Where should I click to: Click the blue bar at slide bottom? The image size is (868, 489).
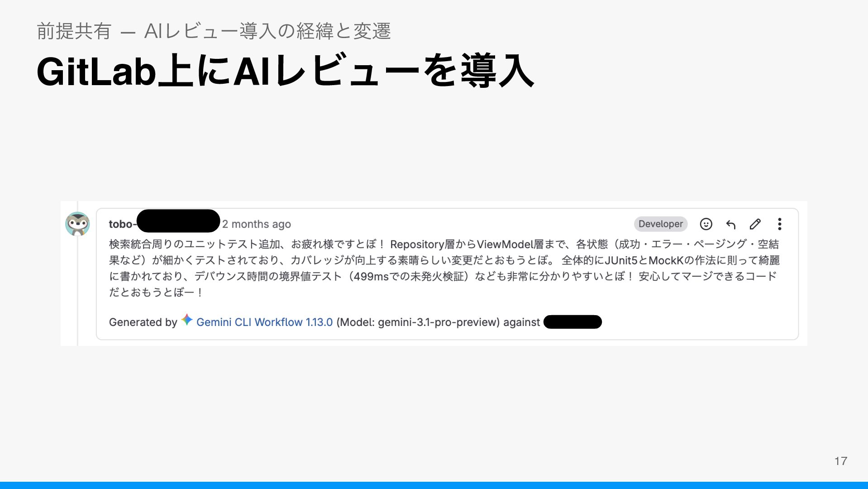click(434, 485)
